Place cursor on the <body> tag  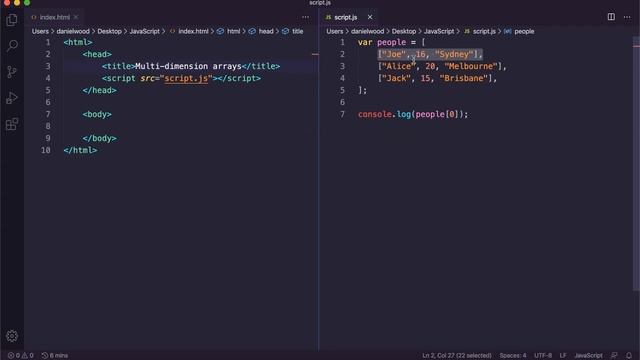pos(97,114)
